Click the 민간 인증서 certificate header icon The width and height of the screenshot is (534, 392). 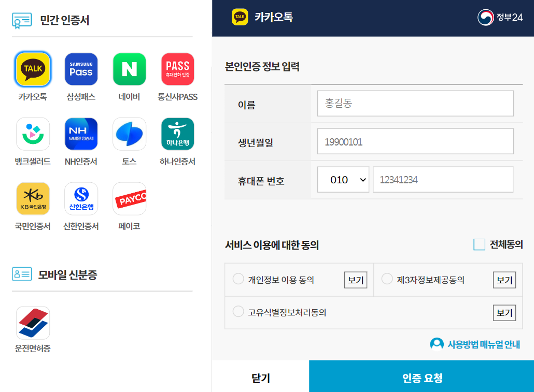tap(22, 20)
